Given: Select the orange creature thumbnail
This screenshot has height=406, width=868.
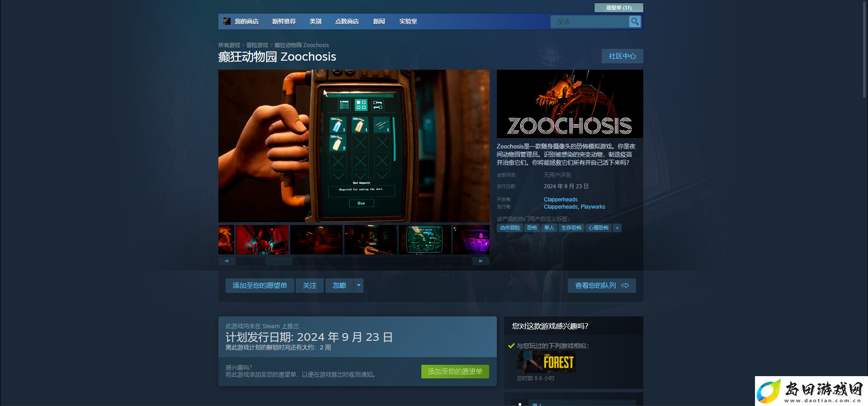Looking at the screenshot, I should point(226,239).
